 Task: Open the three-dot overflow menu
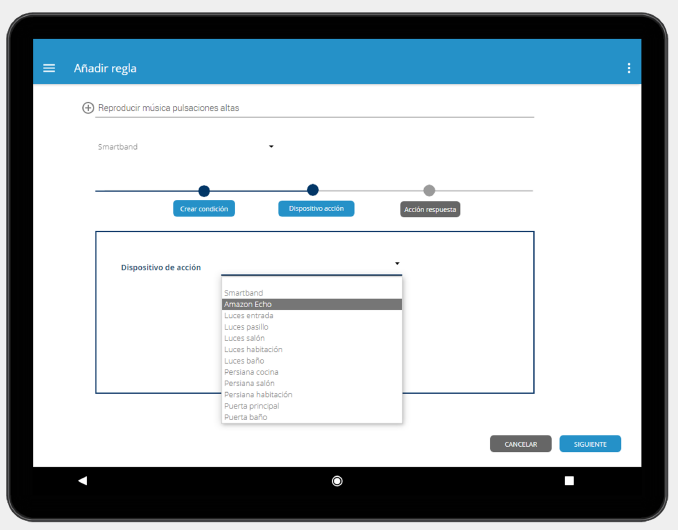coord(629,68)
